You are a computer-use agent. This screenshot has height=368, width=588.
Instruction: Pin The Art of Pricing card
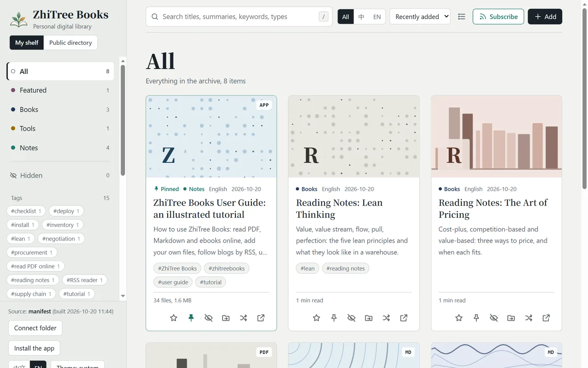[x=476, y=318]
